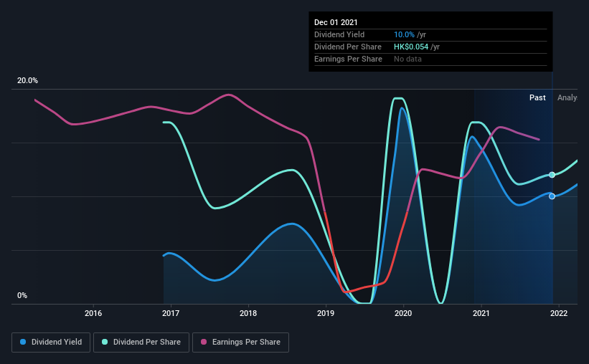Click the teal Dividend Per Share marker dot
The image size is (589, 364).
(x=552, y=175)
